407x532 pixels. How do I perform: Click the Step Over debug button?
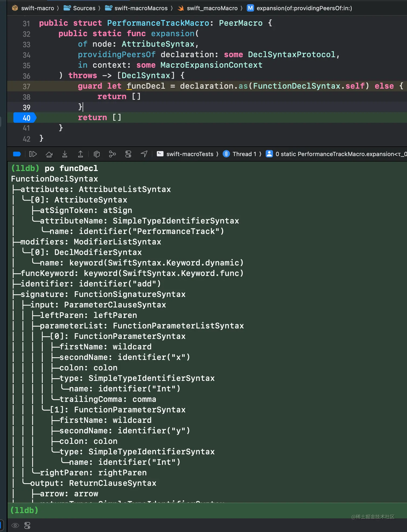[49, 154]
